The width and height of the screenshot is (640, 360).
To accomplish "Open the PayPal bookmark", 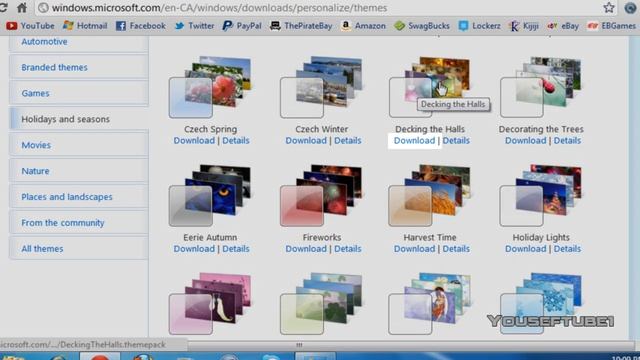I will [x=242, y=26].
